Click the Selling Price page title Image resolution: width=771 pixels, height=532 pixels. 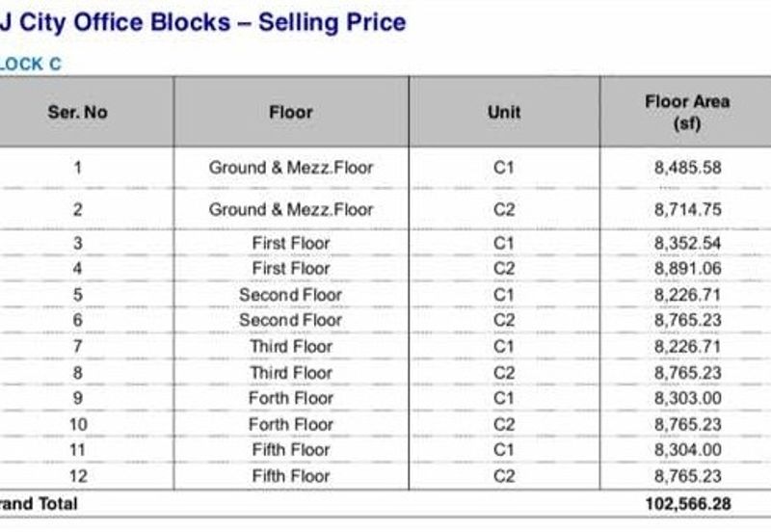point(202,21)
